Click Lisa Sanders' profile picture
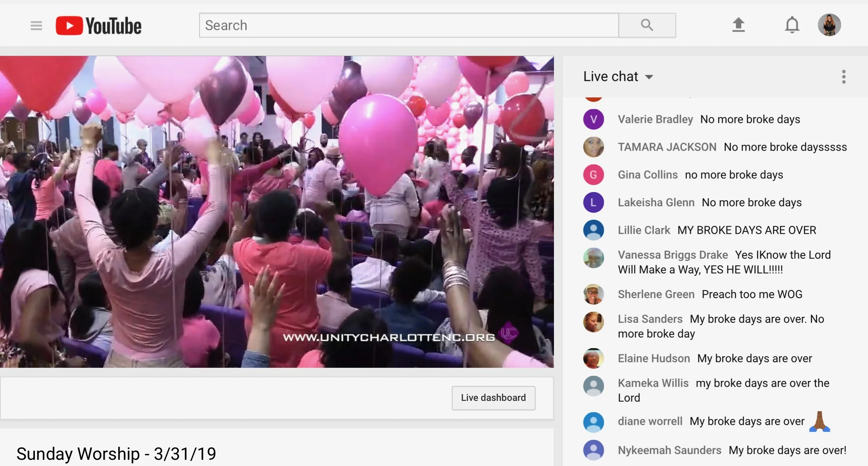 594,322
